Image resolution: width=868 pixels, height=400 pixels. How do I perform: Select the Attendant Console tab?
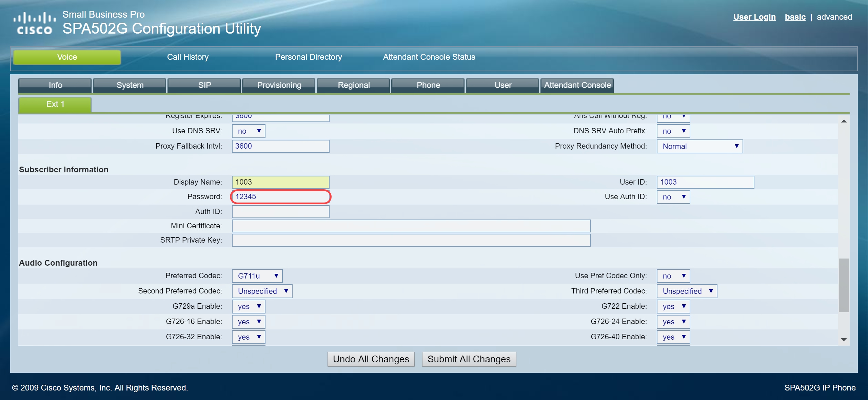[x=577, y=85]
